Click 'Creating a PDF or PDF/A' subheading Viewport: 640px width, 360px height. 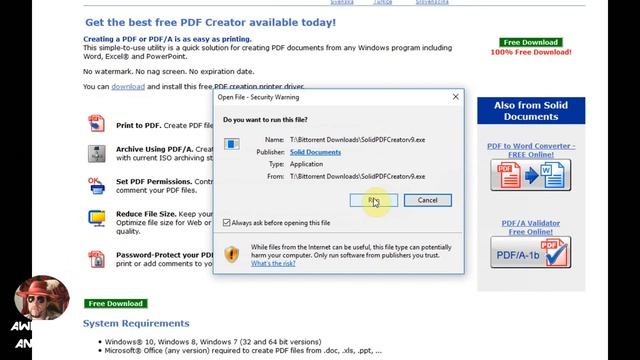pos(167,39)
